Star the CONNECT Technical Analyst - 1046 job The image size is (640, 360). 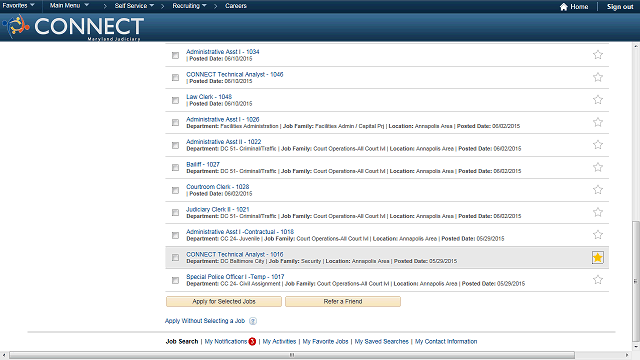coord(598,77)
